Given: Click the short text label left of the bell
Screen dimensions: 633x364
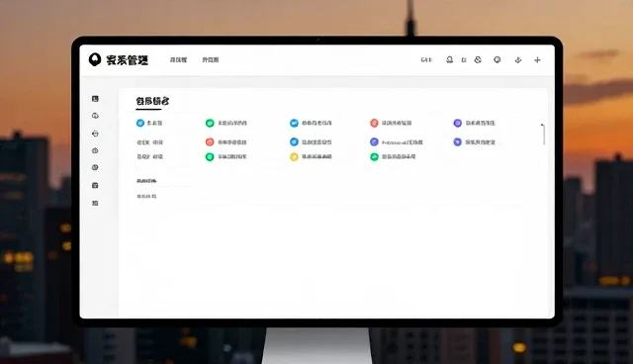Looking at the screenshot, I should point(426,59).
